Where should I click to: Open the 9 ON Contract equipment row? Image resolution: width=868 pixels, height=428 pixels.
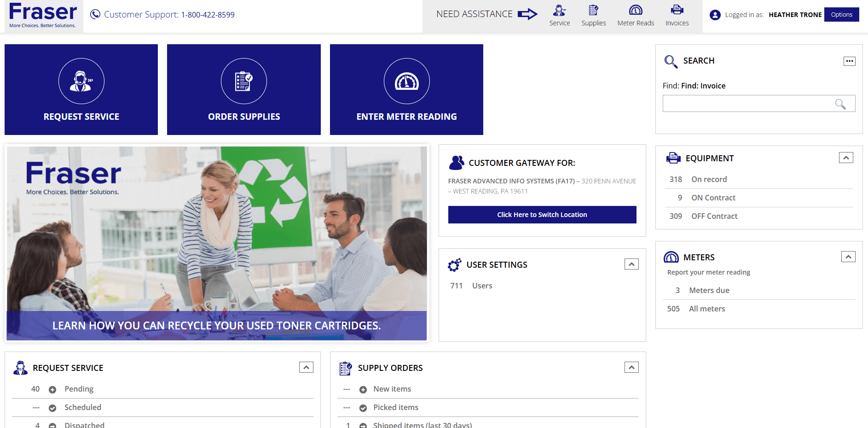click(x=759, y=198)
